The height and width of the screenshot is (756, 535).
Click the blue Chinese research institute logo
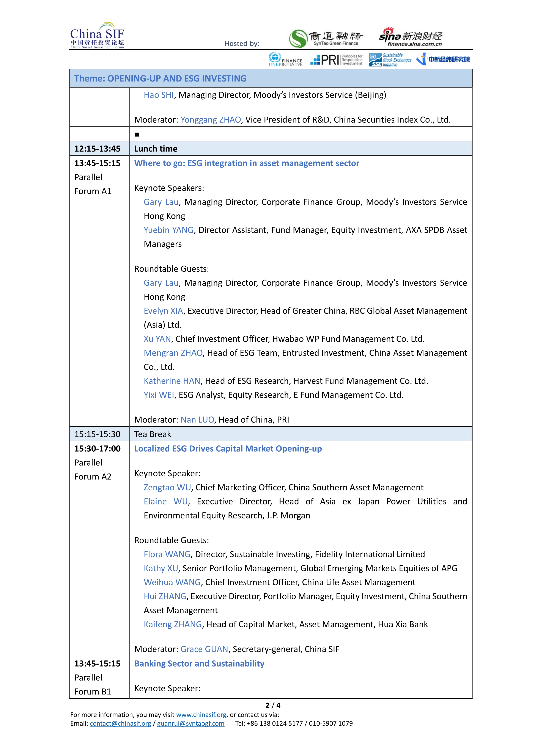[x=443, y=59]
